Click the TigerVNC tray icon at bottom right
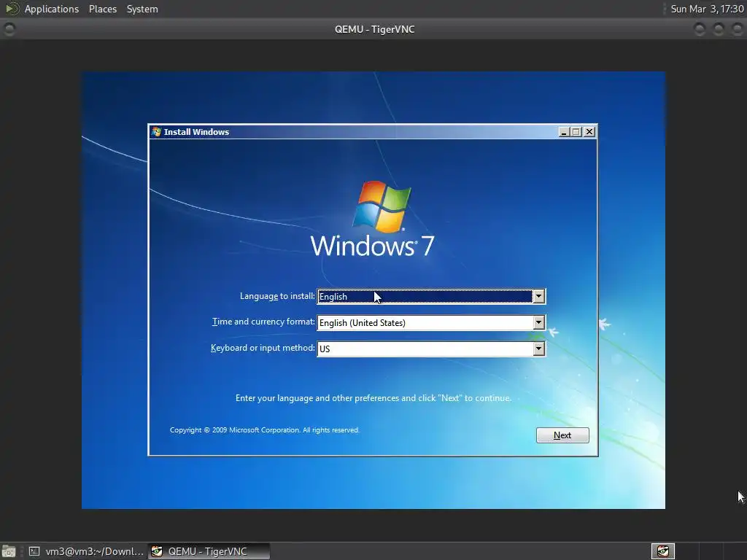The image size is (747, 560). (x=663, y=551)
